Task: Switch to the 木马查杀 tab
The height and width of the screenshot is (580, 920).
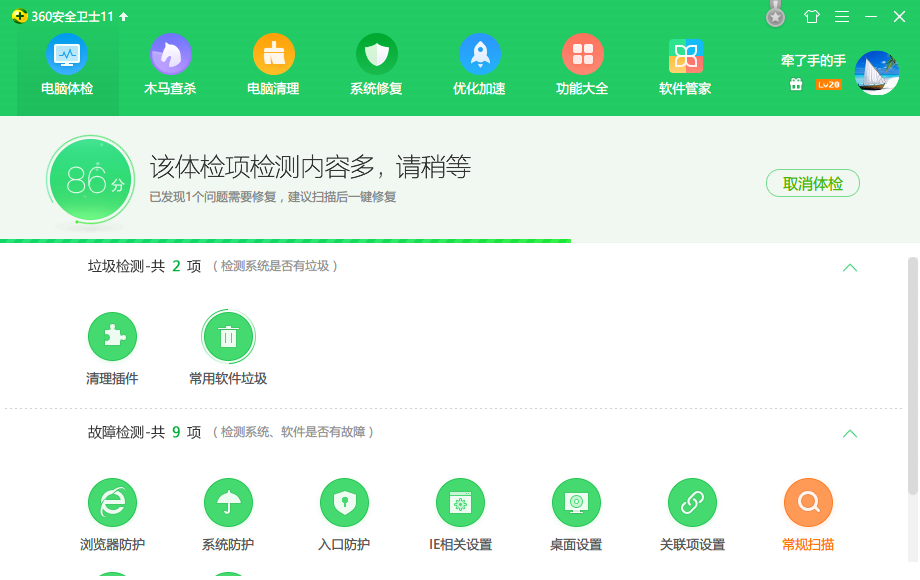Action: tap(170, 66)
